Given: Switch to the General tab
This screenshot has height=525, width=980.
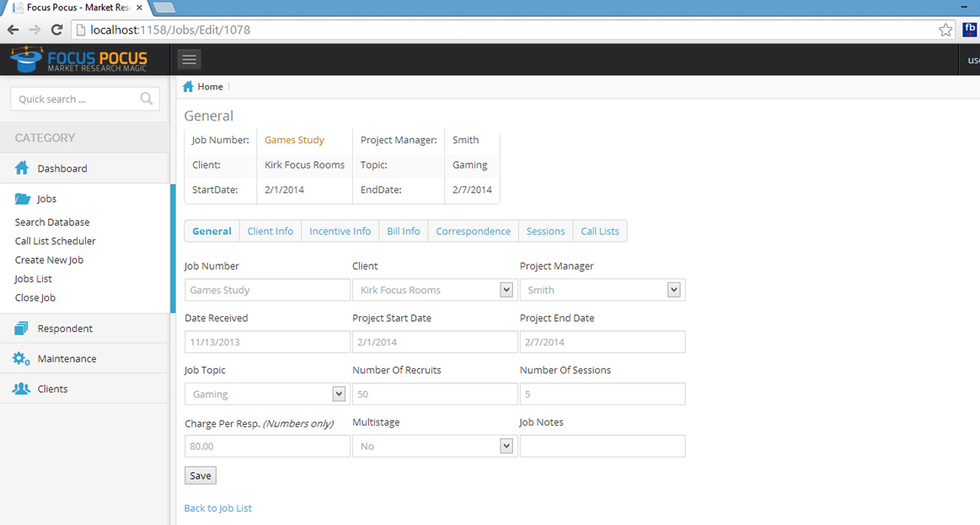Looking at the screenshot, I should (212, 231).
